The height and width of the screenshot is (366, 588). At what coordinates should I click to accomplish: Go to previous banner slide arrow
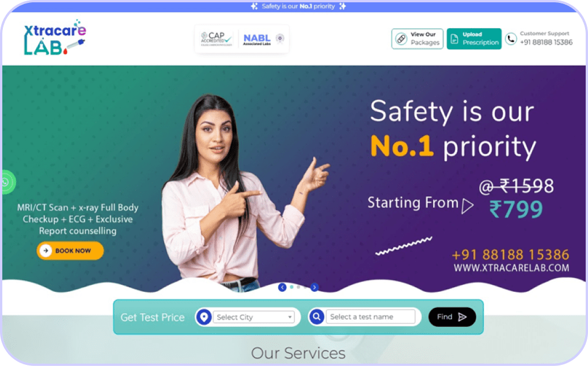[282, 287]
